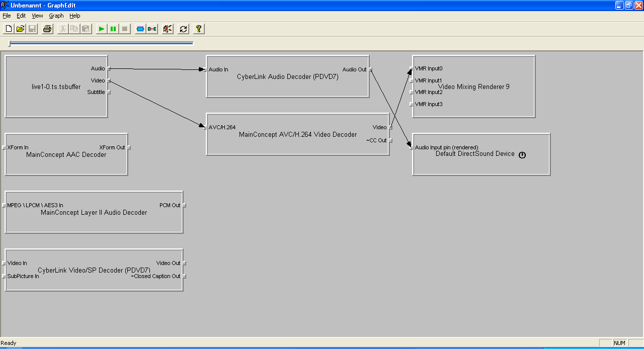Open a graph file with the folder icon

point(20,29)
